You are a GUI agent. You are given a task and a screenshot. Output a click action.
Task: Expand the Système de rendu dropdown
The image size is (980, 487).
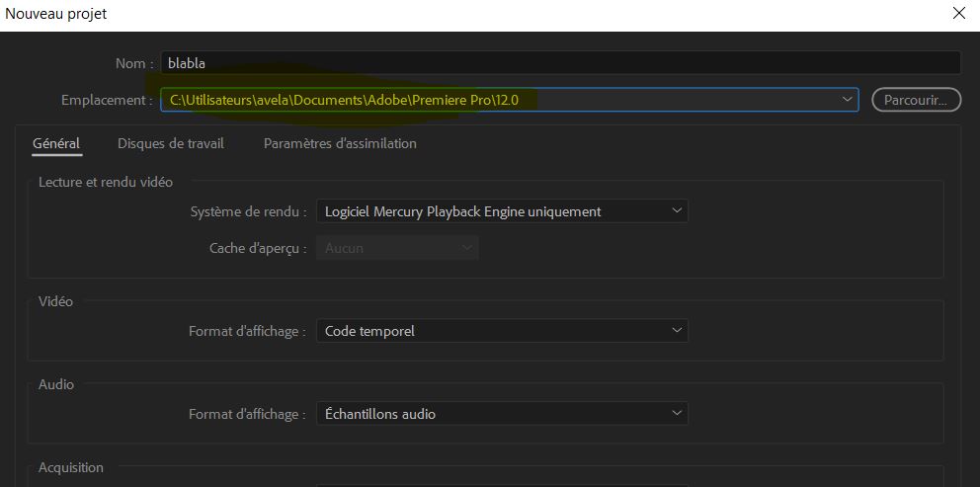(x=502, y=211)
